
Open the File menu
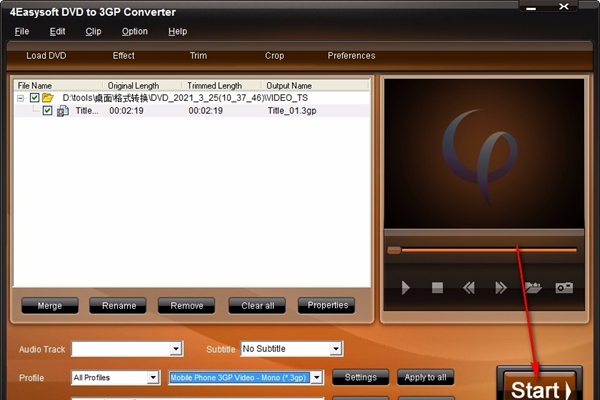pos(22,31)
